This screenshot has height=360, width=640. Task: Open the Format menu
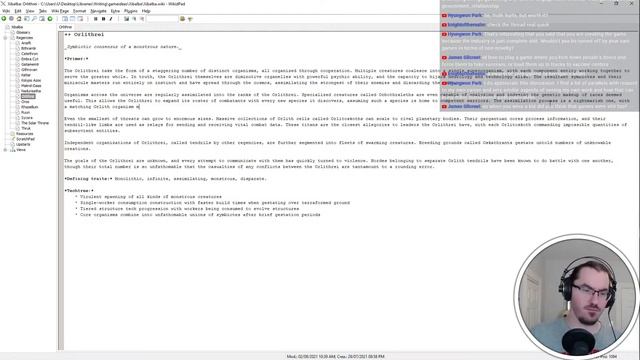tap(80, 11)
